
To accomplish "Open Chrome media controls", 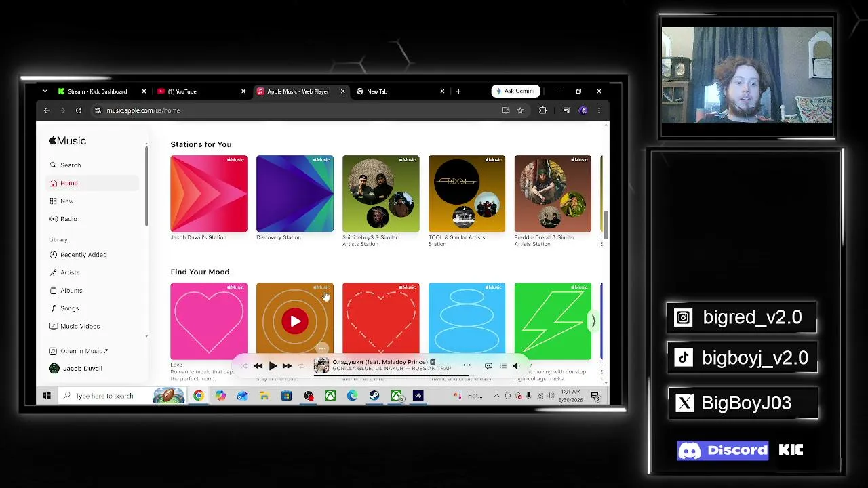I will [x=567, y=110].
